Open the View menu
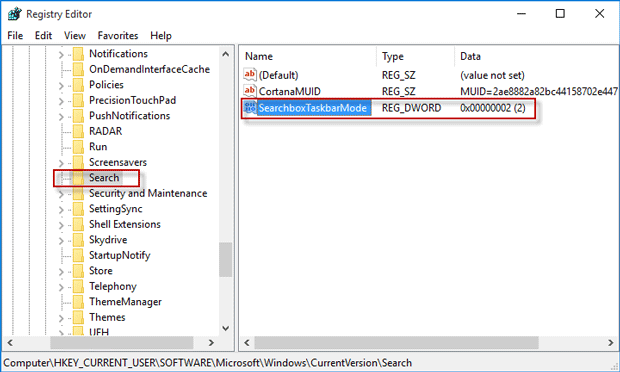This screenshot has width=620, height=372. coord(75,36)
